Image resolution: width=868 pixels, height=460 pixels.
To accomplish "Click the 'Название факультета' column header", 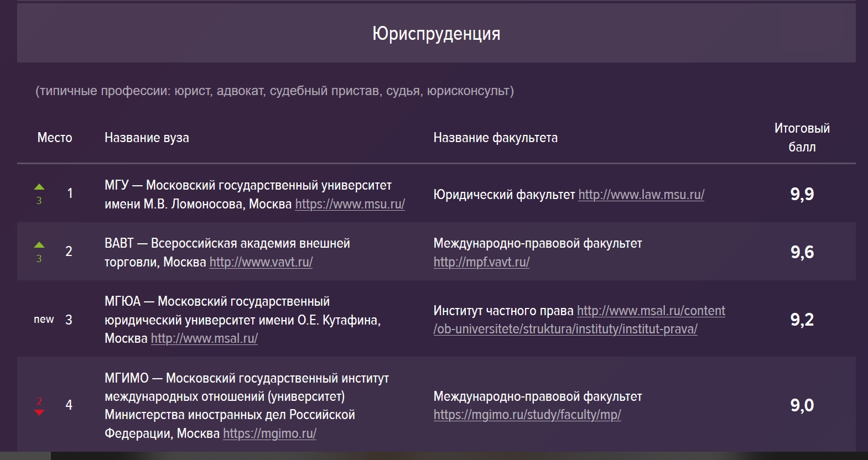I will tap(495, 138).
